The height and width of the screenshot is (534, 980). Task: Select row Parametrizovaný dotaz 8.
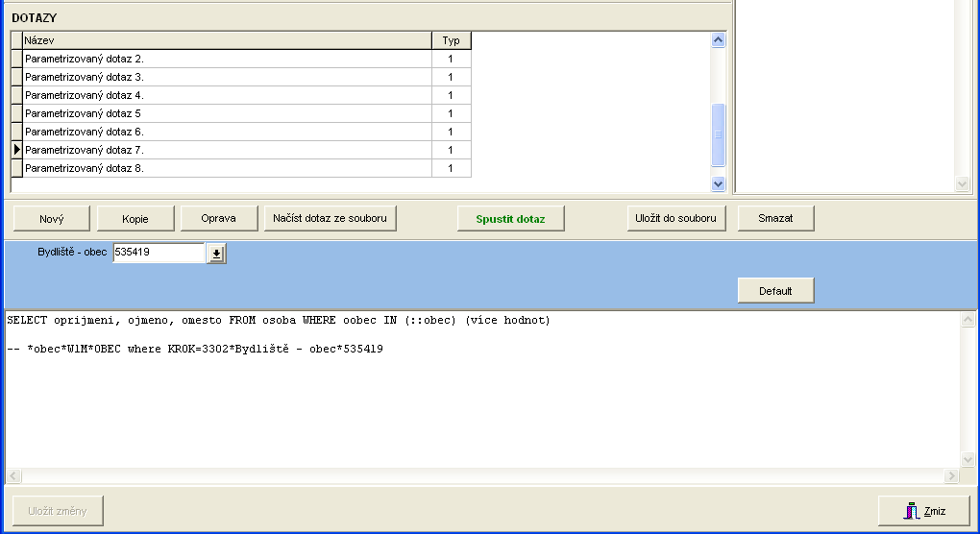tap(227, 168)
